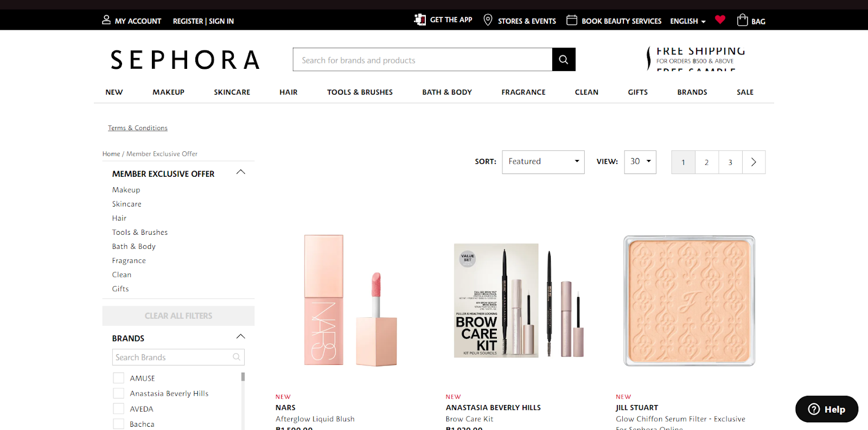868x430 pixels.
Task: Click NARS brand name text
Action: point(285,408)
